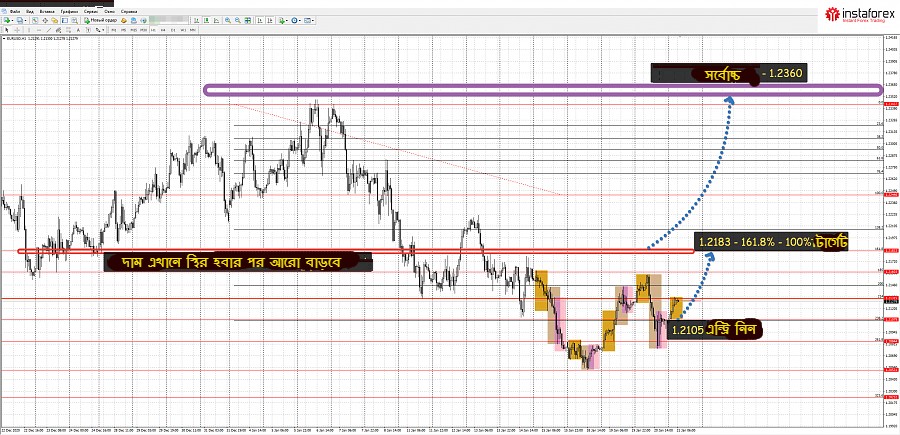Screen dimensions: 900x435
Task: Open the Справка menu
Action: point(129,11)
